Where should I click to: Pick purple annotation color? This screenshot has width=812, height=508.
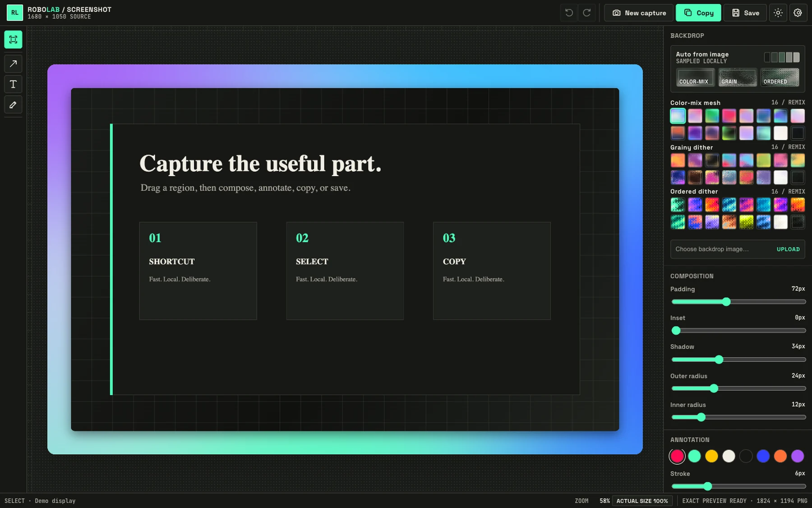coord(797,456)
